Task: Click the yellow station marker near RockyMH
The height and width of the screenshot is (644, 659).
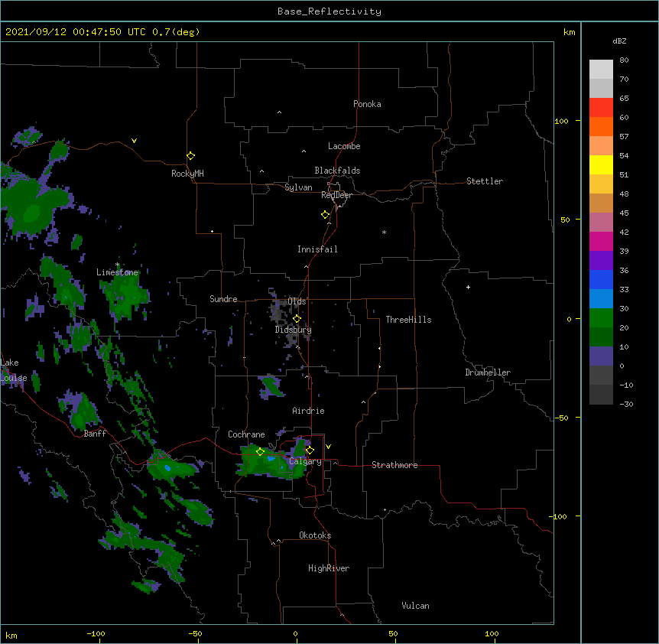Action: pos(190,156)
